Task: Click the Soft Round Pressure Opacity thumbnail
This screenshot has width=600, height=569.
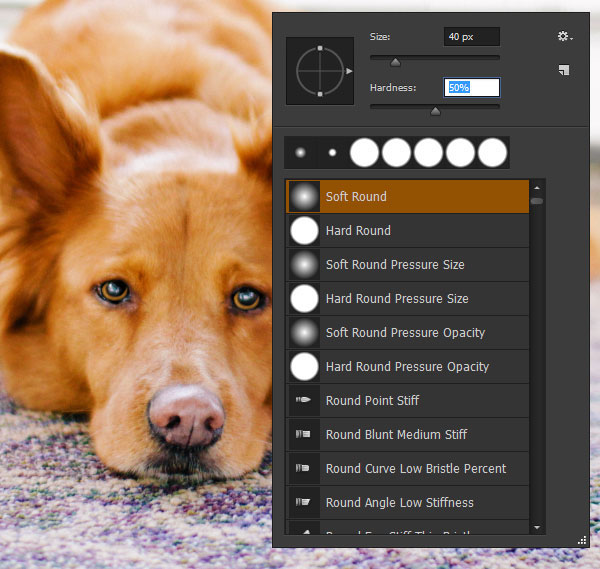Action: coord(304,333)
